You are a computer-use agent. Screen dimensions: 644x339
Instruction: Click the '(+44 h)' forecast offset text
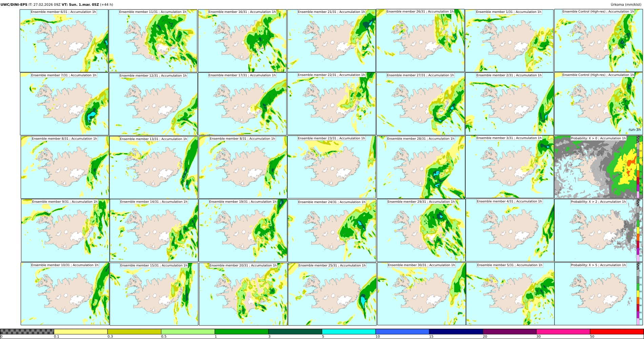point(107,5)
